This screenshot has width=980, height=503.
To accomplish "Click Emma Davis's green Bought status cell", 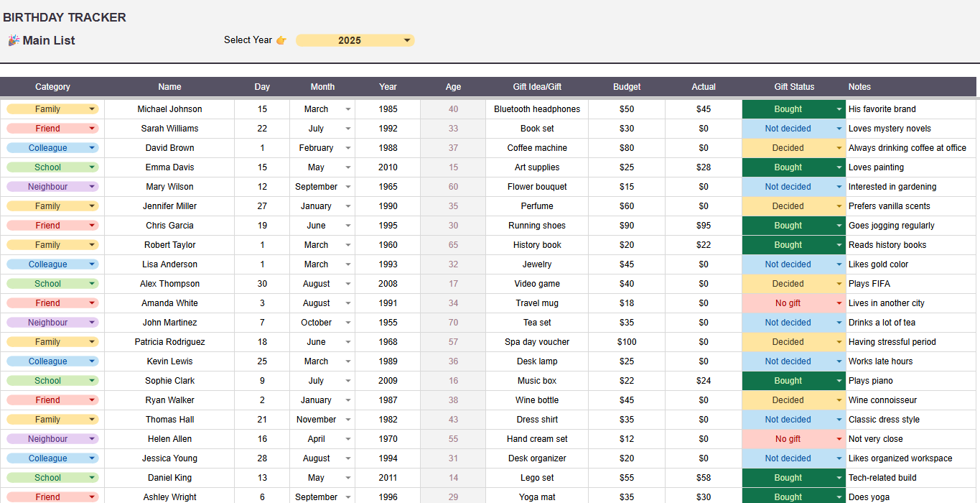I will (788, 167).
